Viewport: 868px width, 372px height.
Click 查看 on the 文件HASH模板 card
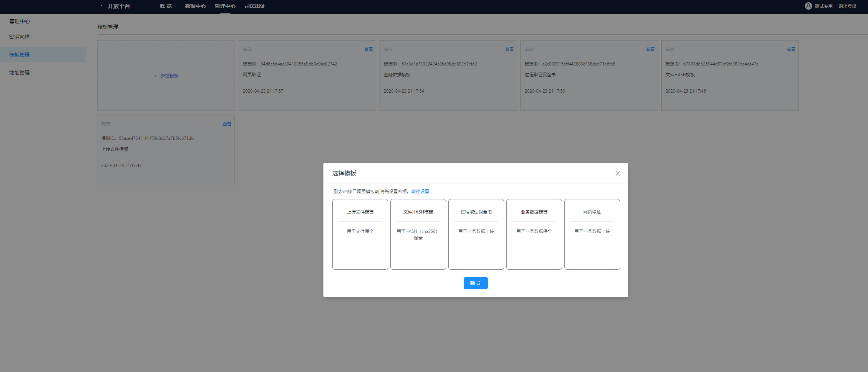[791, 49]
